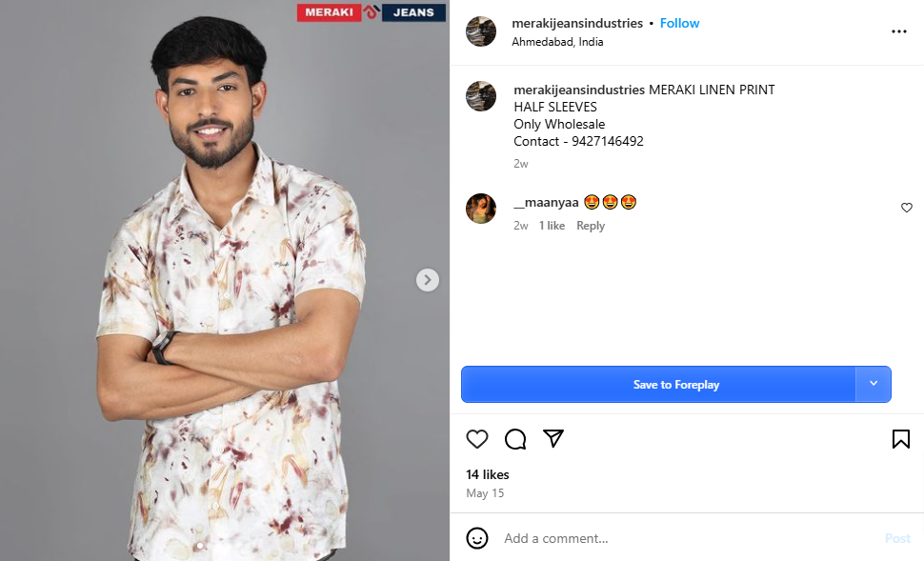View __maanyaa's profile avatar
This screenshot has width=924, height=561.
click(481, 208)
